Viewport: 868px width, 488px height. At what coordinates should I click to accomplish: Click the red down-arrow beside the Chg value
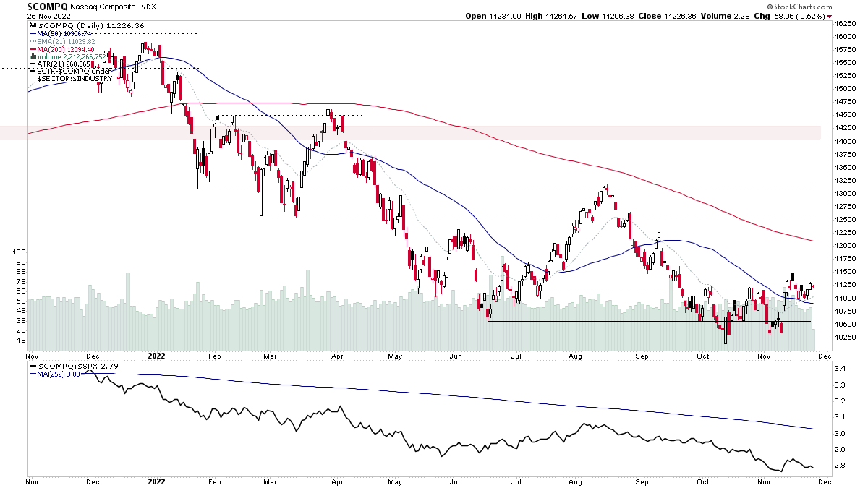(830, 16)
